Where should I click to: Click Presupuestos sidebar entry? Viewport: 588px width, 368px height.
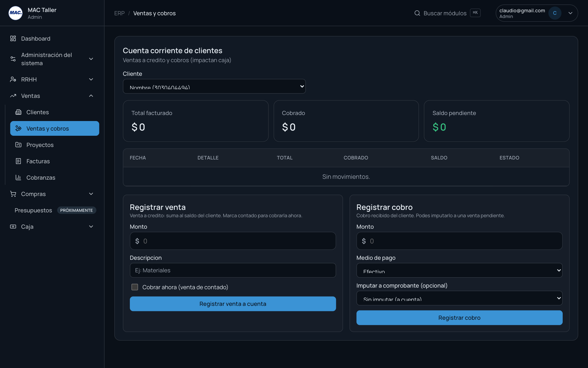pyautogui.click(x=33, y=210)
